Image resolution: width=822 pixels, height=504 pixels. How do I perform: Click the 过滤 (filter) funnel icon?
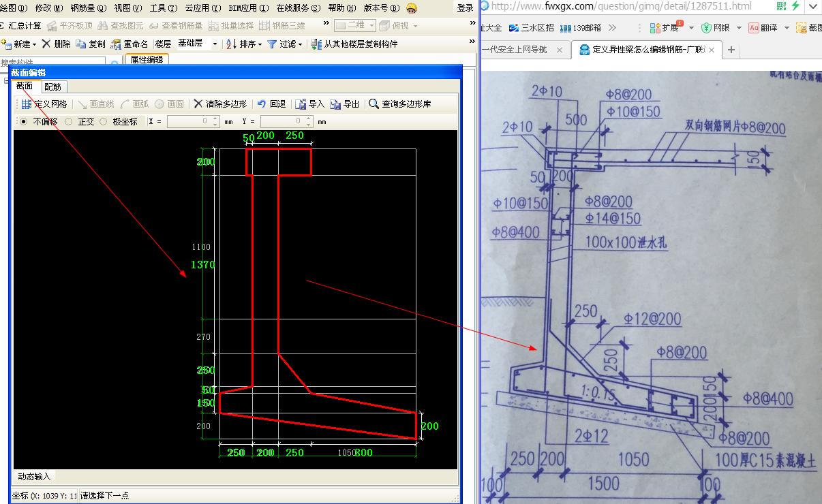(x=272, y=44)
